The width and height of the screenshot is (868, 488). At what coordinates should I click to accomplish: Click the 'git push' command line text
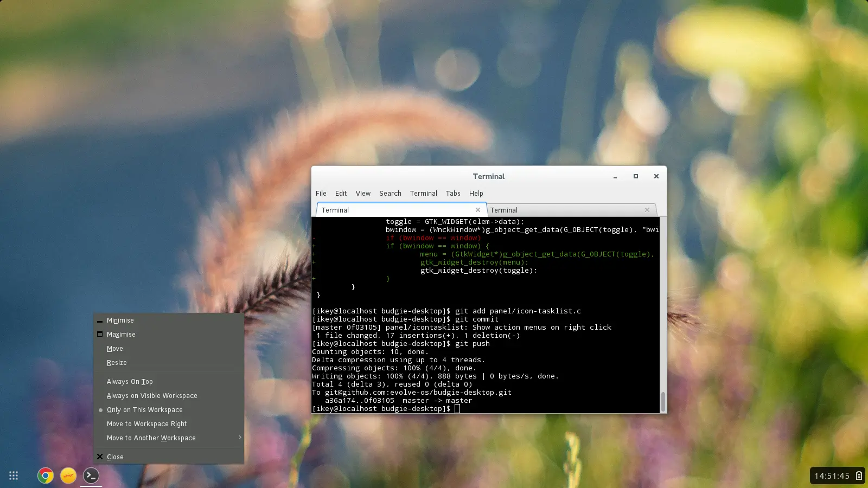[x=473, y=344]
